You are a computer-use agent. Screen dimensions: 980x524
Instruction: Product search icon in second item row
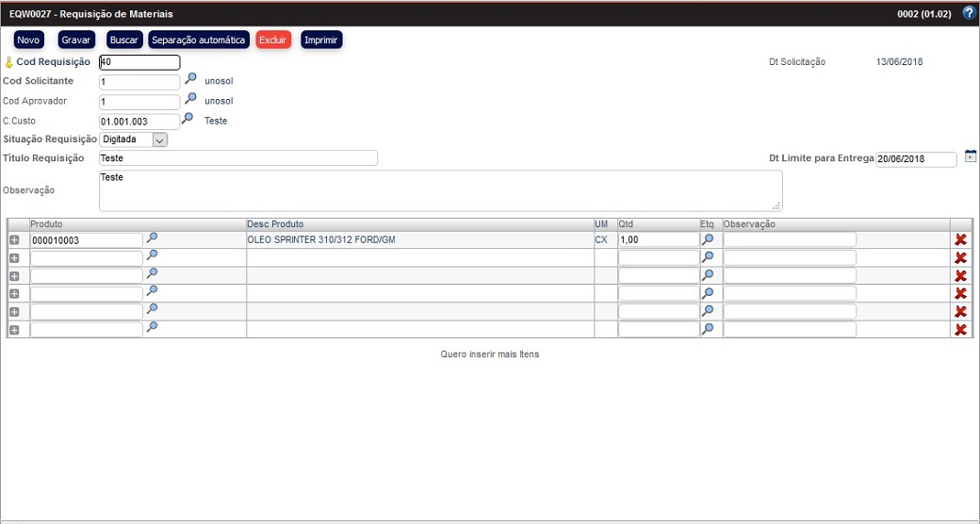[x=152, y=255]
